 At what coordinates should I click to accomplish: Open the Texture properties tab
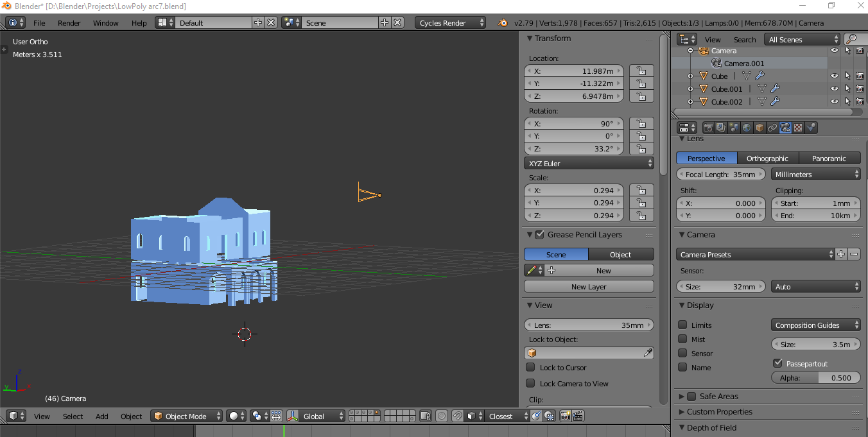click(798, 128)
